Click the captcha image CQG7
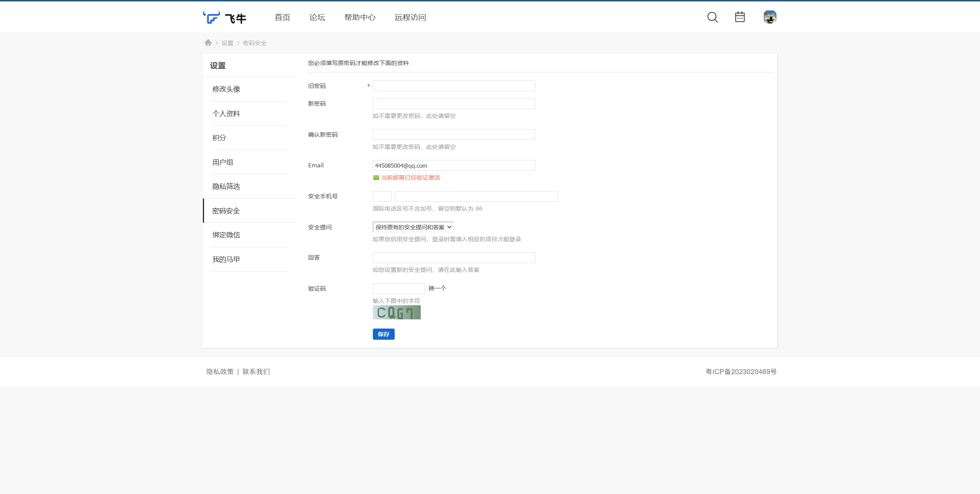The width and height of the screenshot is (980, 494). [397, 312]
